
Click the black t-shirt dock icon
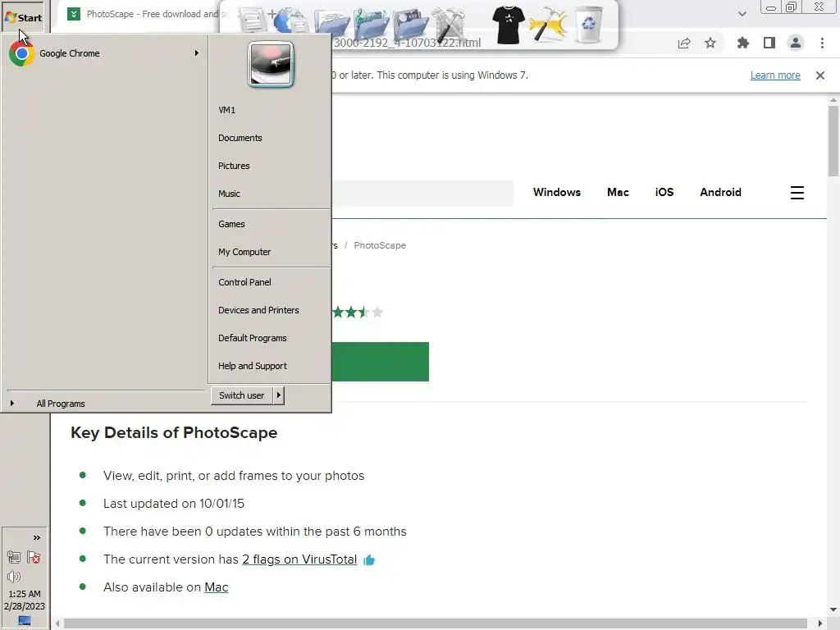click(509, 25)
